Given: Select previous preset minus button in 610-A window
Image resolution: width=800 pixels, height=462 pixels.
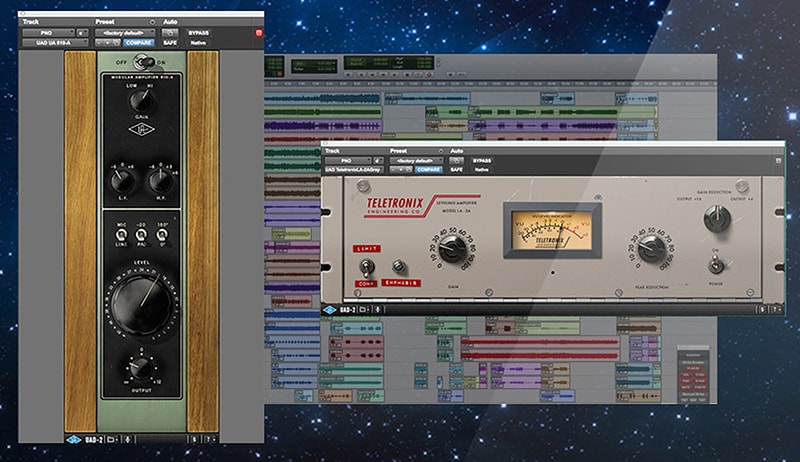Looking at the screenshot, I should (x=99, y=43).
